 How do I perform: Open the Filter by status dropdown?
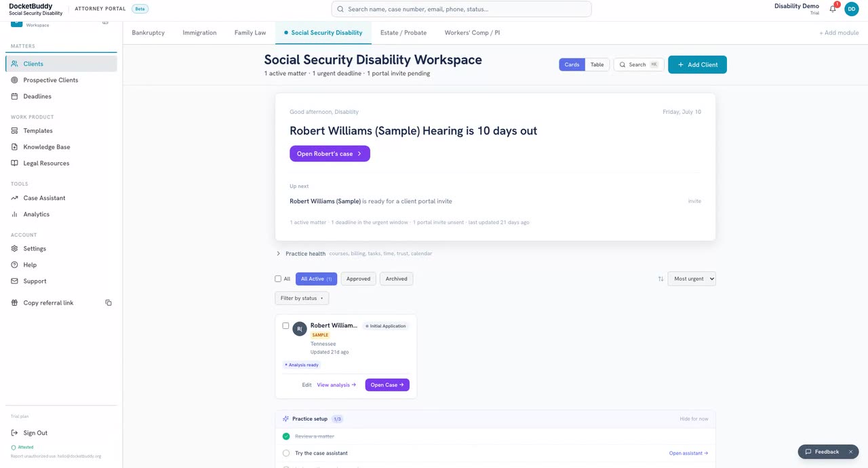(302, 298)
